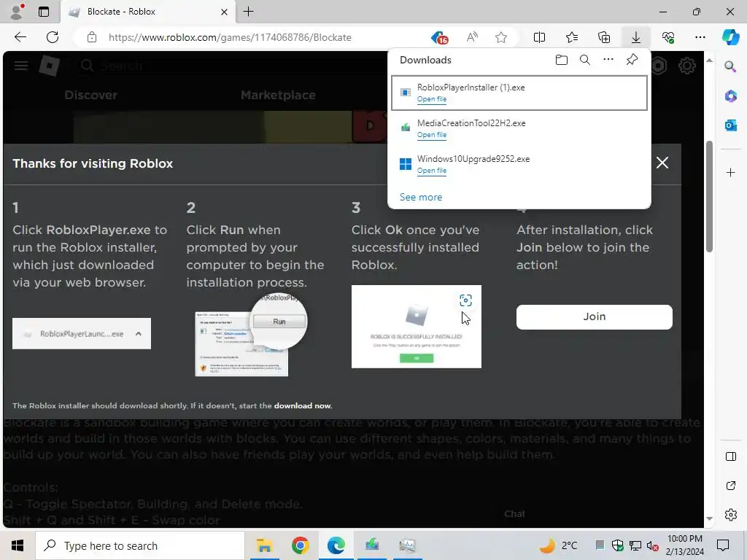This screenshot has width=747, height=560.
Task: Add app to Edge sidebar plus
Action: click(x=730, y=172)
